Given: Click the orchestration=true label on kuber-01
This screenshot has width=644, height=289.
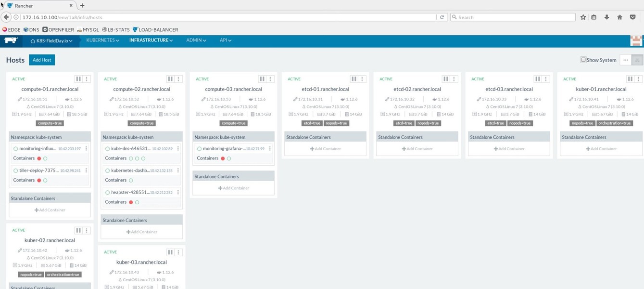Looking at the screenshot, I should (x=615, y=123).
